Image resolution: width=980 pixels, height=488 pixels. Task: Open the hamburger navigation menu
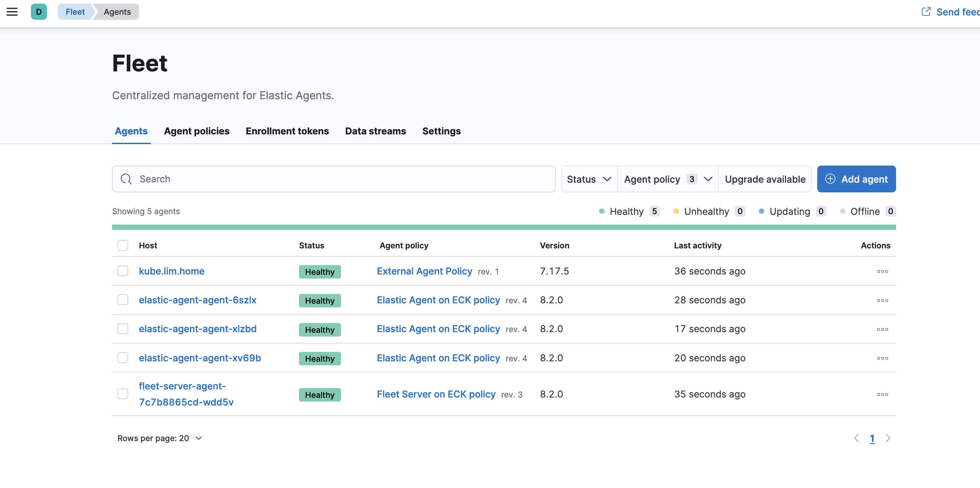coord(12,12)
